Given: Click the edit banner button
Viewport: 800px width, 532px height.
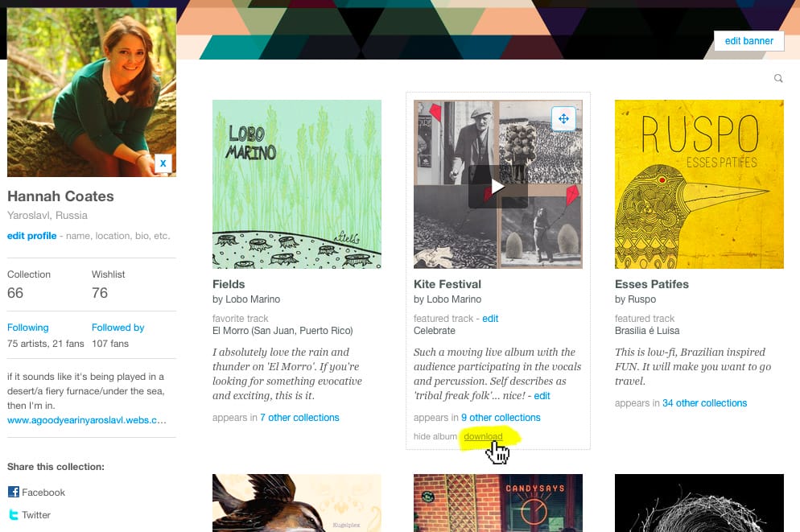Looking at the screenshot, I should (x=748, y=41).
